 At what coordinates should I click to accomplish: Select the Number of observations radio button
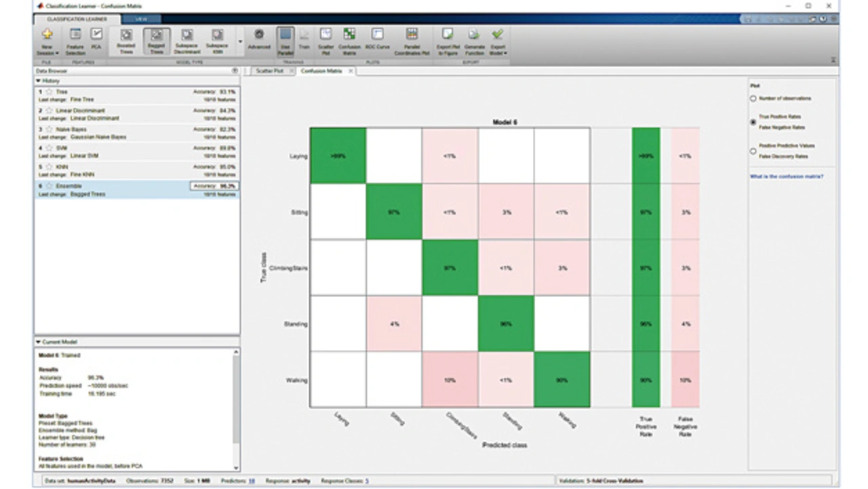(x=753, y=98)
